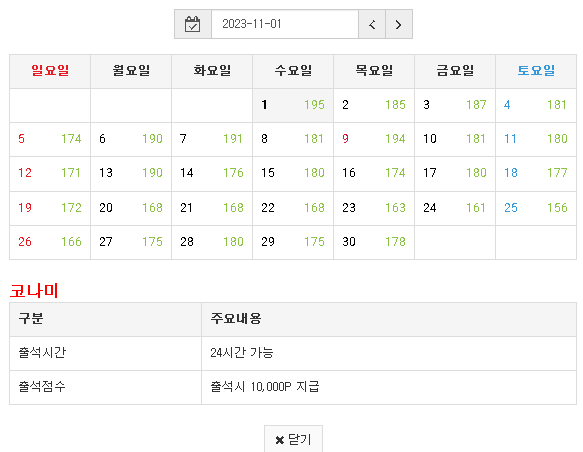583x452 pixels.
Task: Select day 21 in the calendar
Action: [x=186, y=208]
